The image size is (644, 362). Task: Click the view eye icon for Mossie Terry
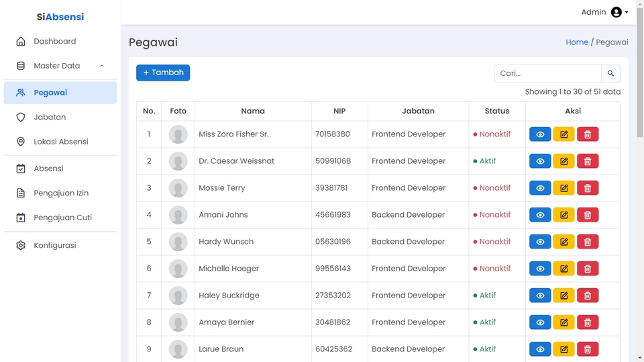(x=540, y=188)
